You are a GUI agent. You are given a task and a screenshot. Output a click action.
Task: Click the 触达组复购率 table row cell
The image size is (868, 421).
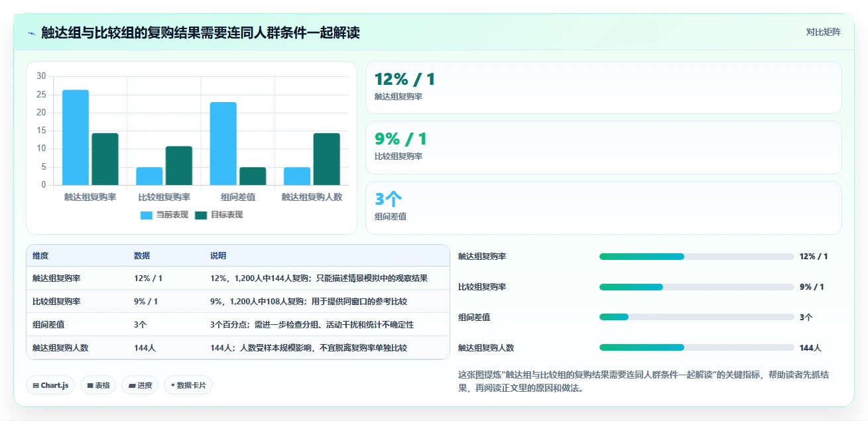[x=56, y=278]
